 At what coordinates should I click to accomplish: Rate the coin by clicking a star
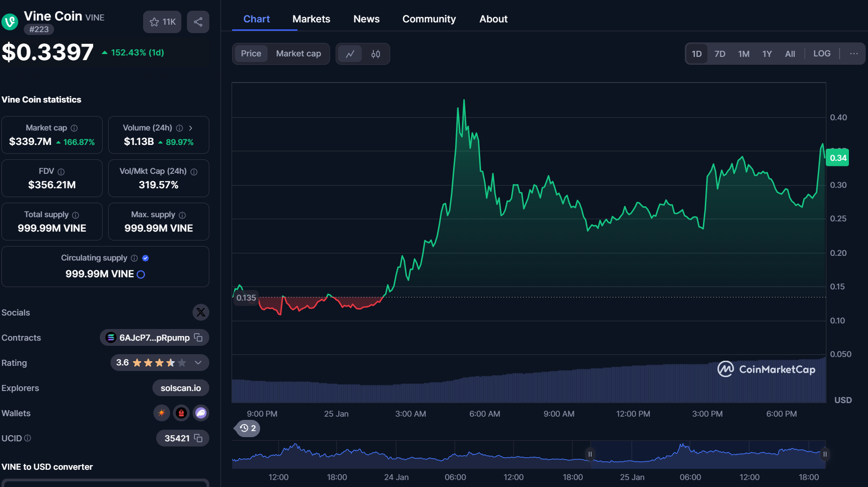tap(158, 363)
